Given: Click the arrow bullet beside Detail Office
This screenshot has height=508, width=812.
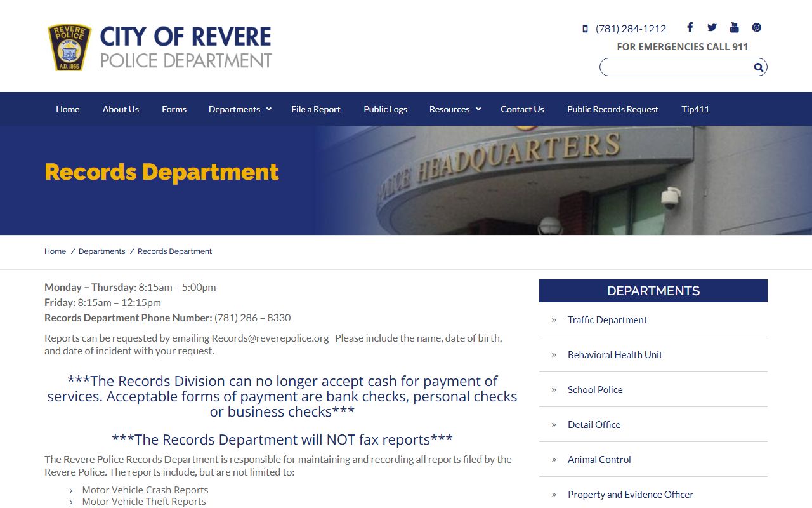Looking at the screenshot, I should coord(554,425).
